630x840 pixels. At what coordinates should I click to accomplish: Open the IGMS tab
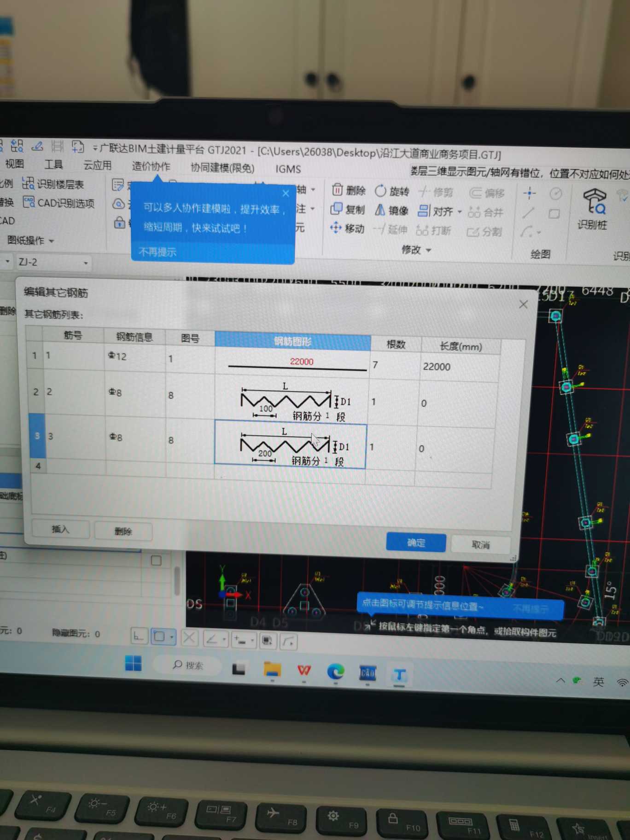click(x=288, y=169)
